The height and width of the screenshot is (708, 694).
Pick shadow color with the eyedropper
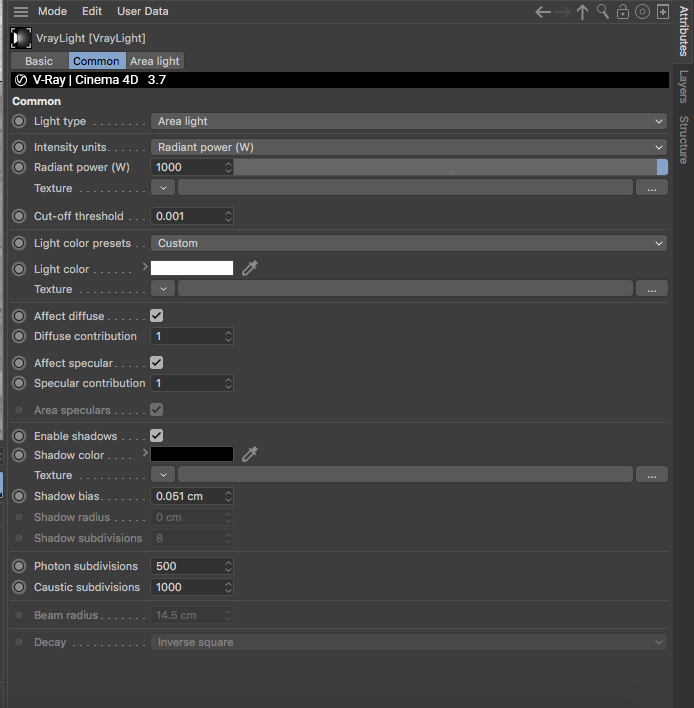[250, 454]
